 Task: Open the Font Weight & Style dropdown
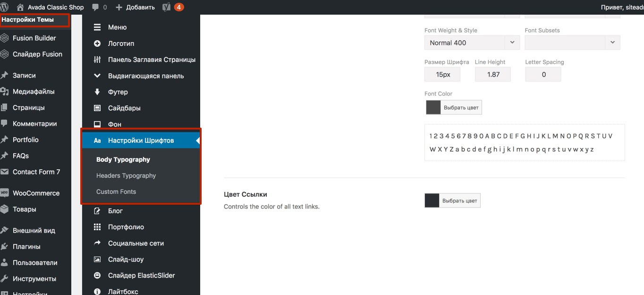coord(472,43)
